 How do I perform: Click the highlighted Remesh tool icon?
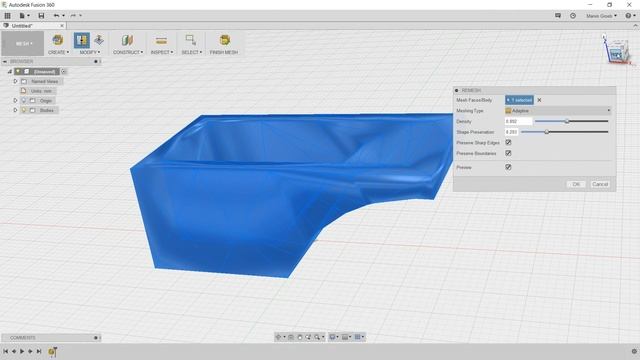82,40
